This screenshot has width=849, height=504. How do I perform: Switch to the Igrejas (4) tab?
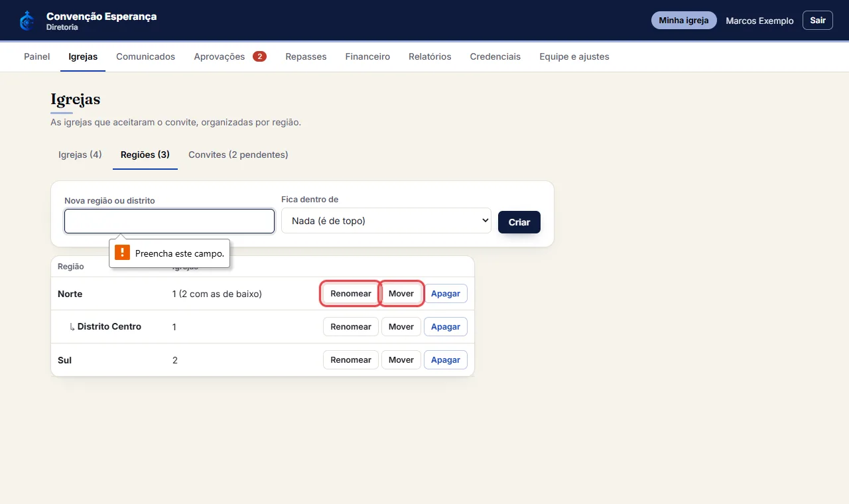80,155
